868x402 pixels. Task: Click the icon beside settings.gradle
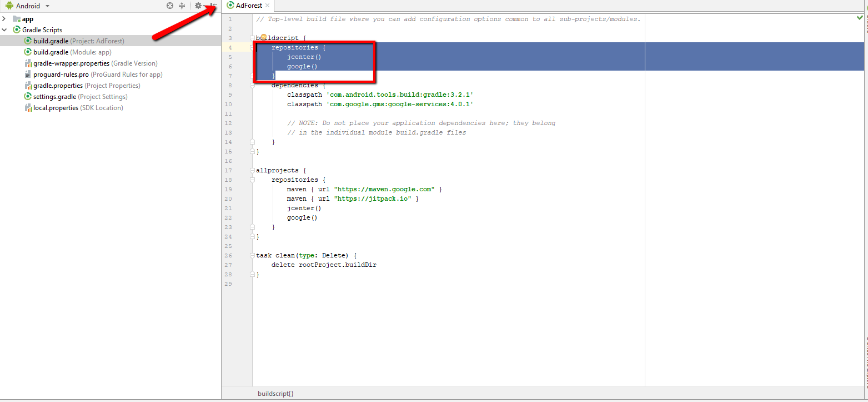click(x=28, y=97)
